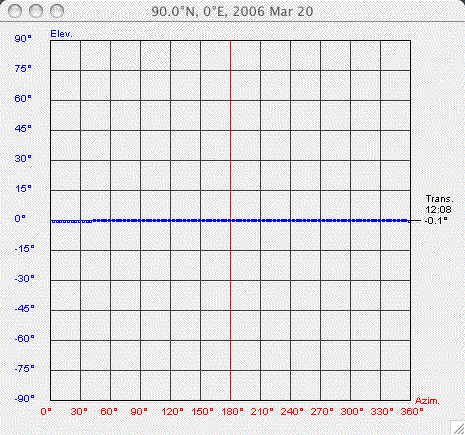
Task: Click the middle minimize window button
Action: tap(36, 11)
